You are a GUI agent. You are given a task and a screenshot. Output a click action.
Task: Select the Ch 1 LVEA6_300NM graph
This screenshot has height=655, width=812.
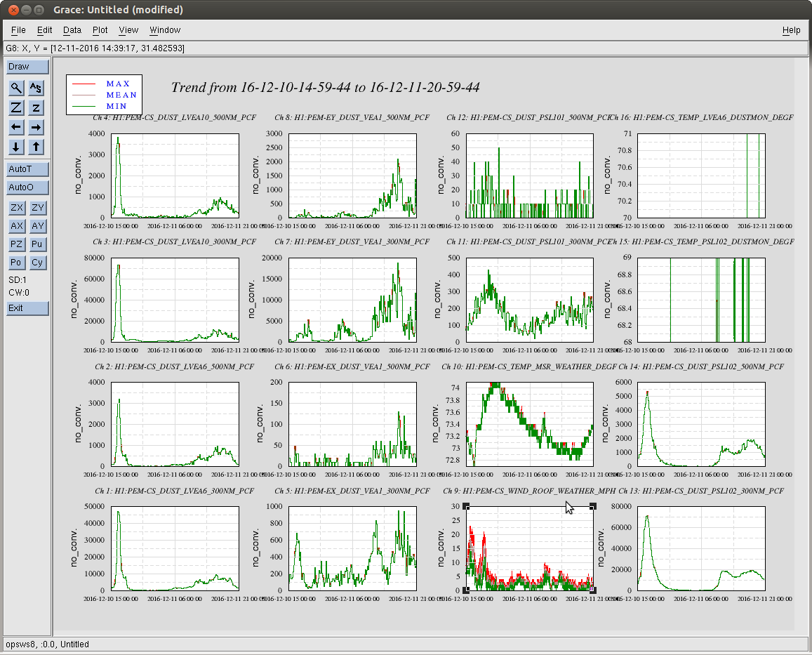[x=175, y=549]
